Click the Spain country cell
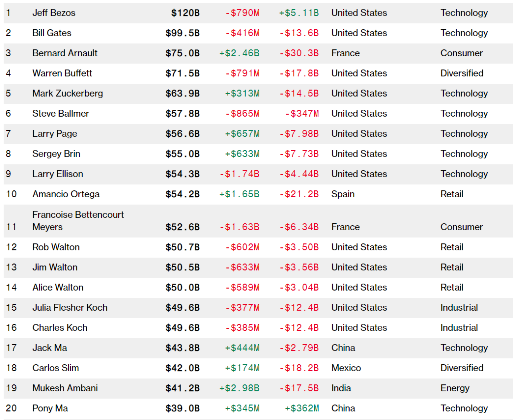 click(x=343, y=194)
